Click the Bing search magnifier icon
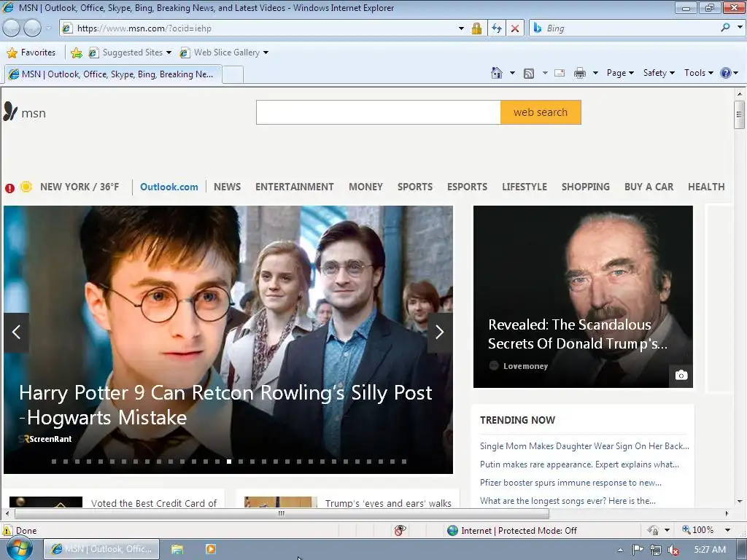The width and height of the screenshot is (747, 560). coord(726,28)
